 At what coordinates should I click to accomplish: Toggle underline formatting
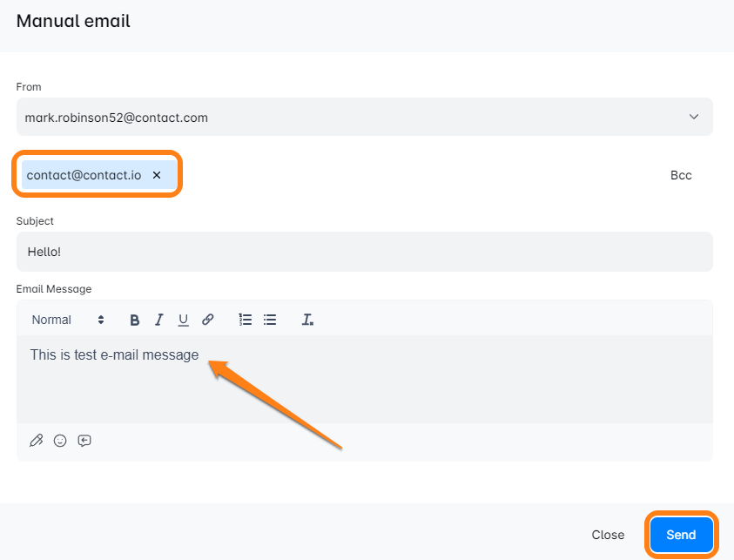[x=183, y=320]
